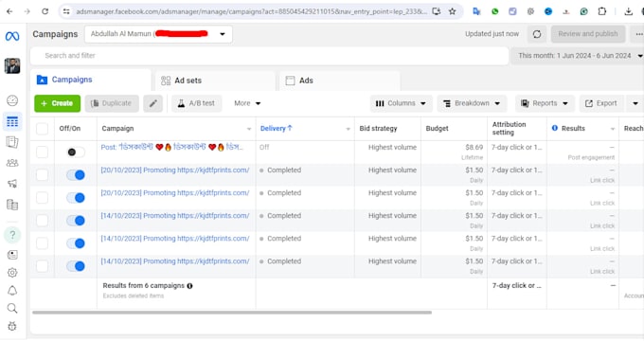This screenshot has height=341, width=644.
Task: Click the info icon beside Results header
Action: point(554,128)
